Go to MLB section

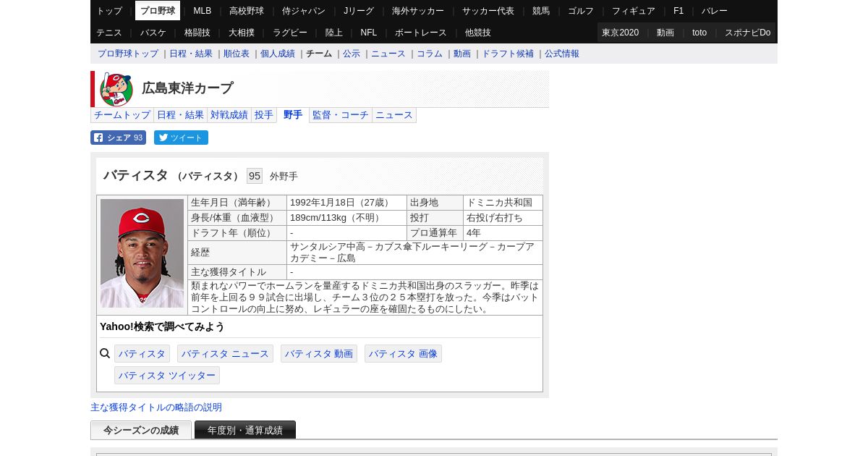coord(203,11)
